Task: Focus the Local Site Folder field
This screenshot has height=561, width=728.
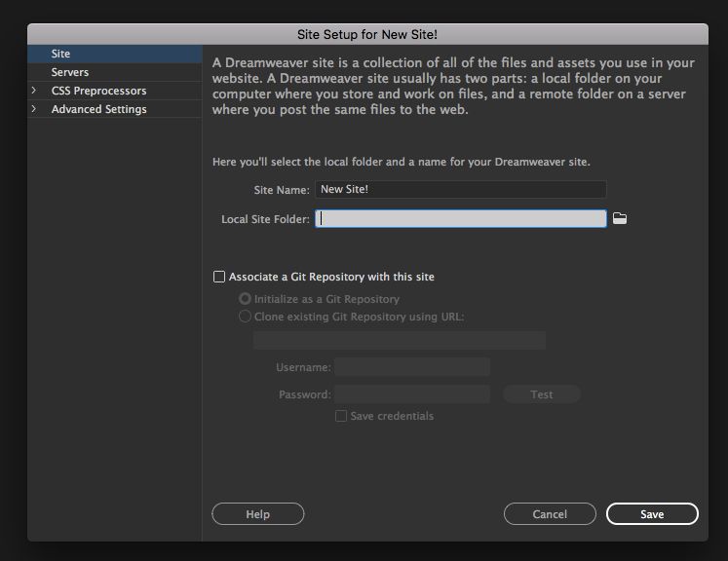Action: pos(461,218)
